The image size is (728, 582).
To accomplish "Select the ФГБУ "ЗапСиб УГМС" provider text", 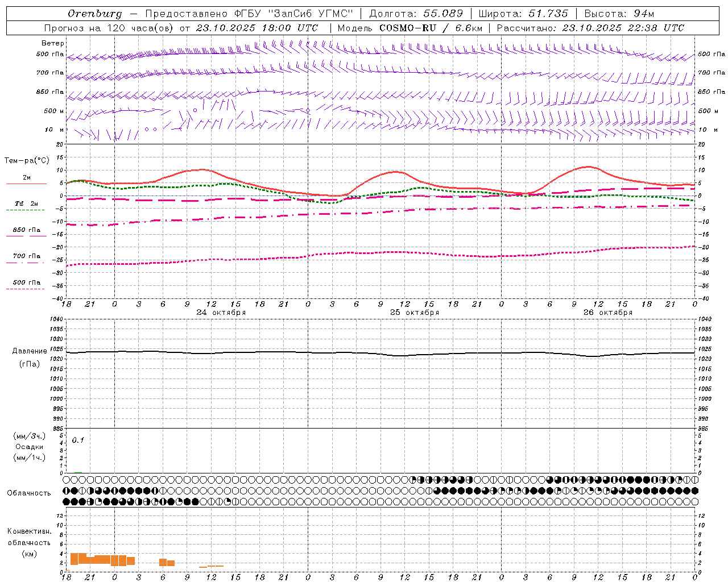I will [x=294, y=14].
